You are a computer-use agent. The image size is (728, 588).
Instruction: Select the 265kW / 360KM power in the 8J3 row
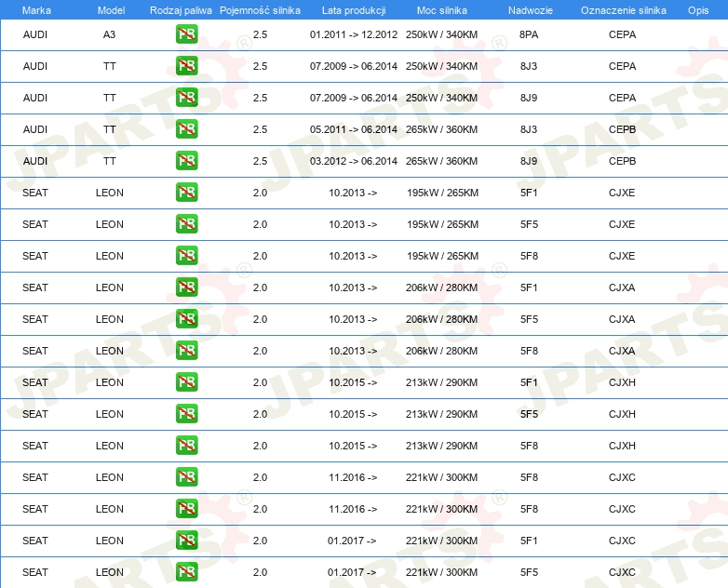point(441,129)
